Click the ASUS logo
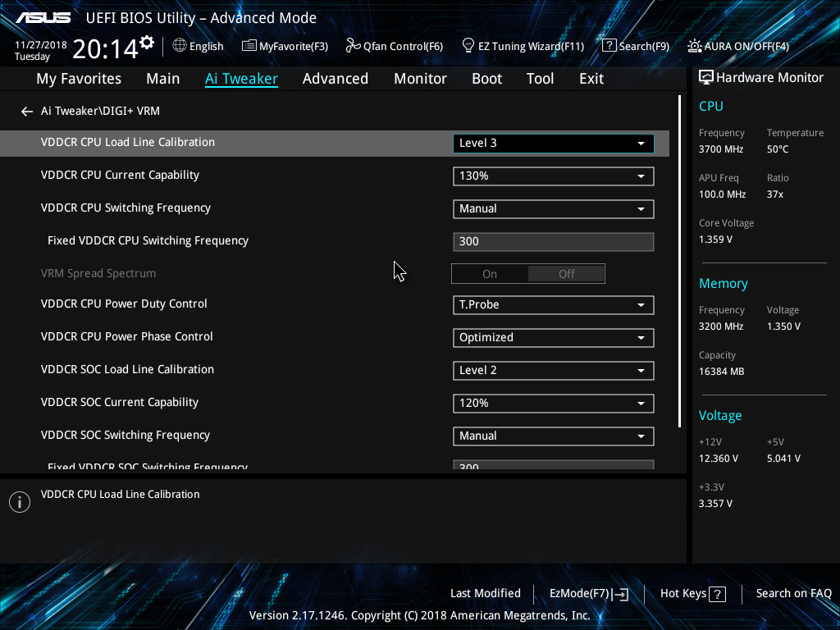Image resolution: width=840 pixels, height=630 pixels. 43,18
